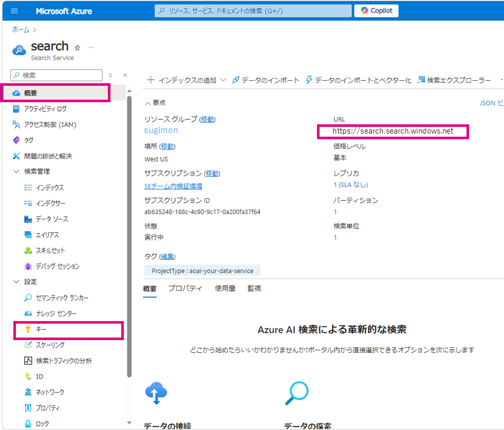Screen dimensions: 504x430
Task: Click the cloud upload データの接続 icon
Action: click(156, 392)
